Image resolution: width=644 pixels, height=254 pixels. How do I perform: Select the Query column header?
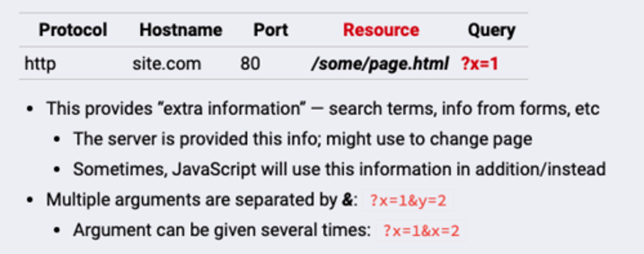[x=491, y=30]
